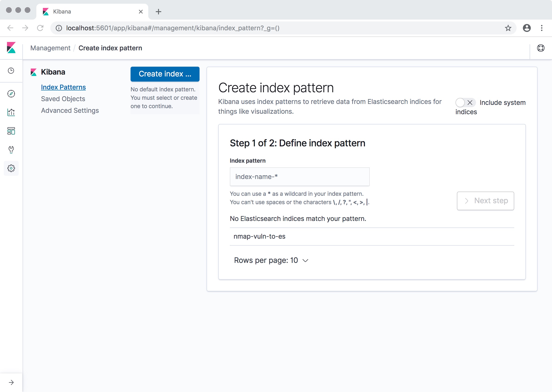Select Saved Objects menu item
This screenshot has height=392, width=552.
click(63, 98)
